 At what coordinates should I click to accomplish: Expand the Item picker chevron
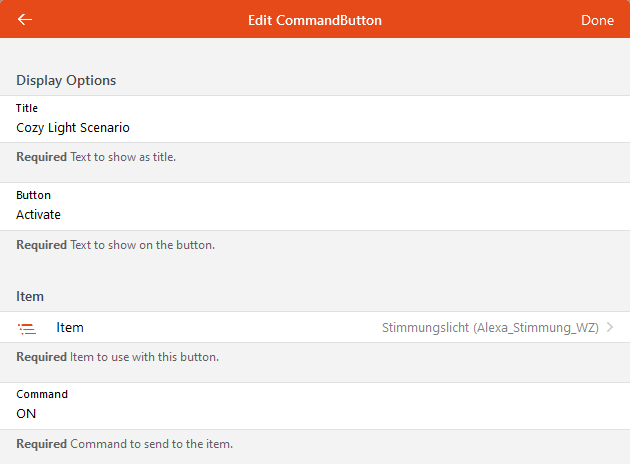coord(610,328)
